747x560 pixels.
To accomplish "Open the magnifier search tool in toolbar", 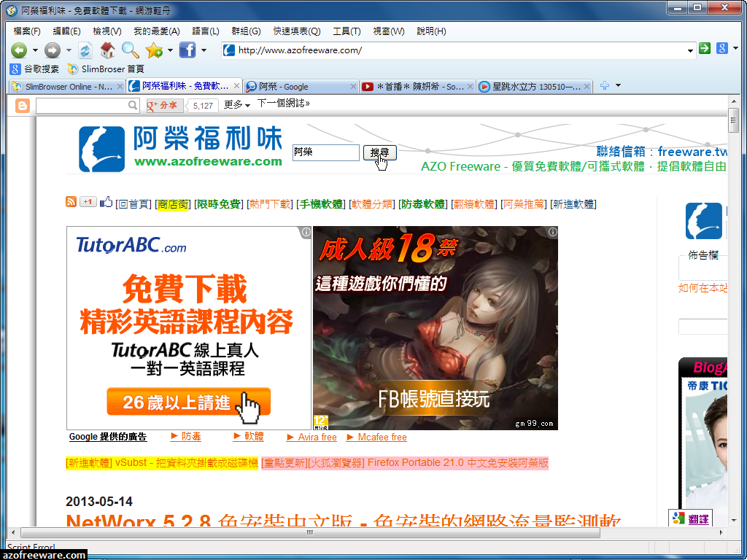I will click(130, 50).
